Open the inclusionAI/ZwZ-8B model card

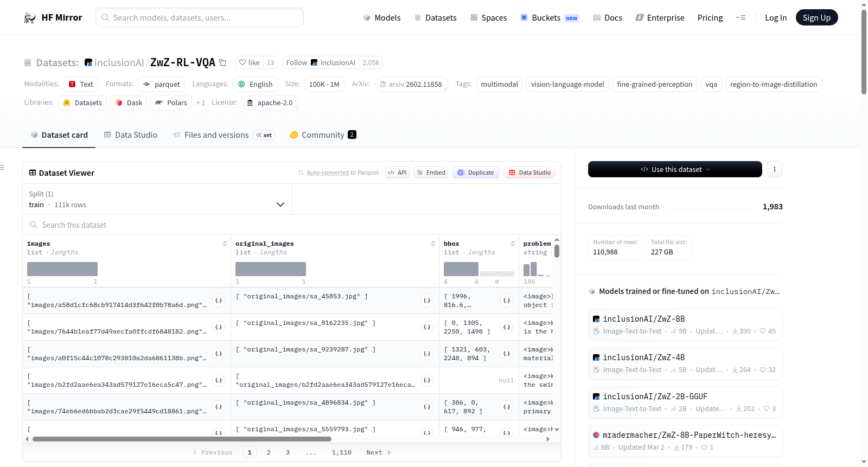tap(685, 324)
